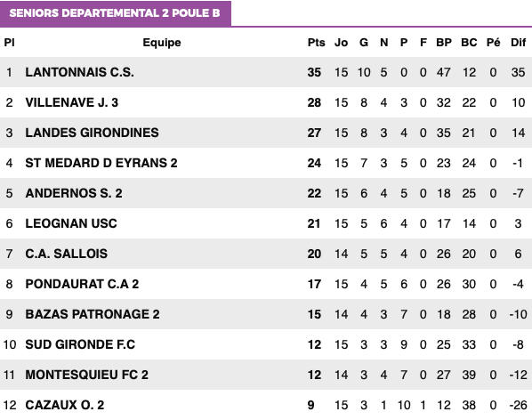Click the LANTONNAIS C.S. team name

pyautogui.click(x=80, y=72)
